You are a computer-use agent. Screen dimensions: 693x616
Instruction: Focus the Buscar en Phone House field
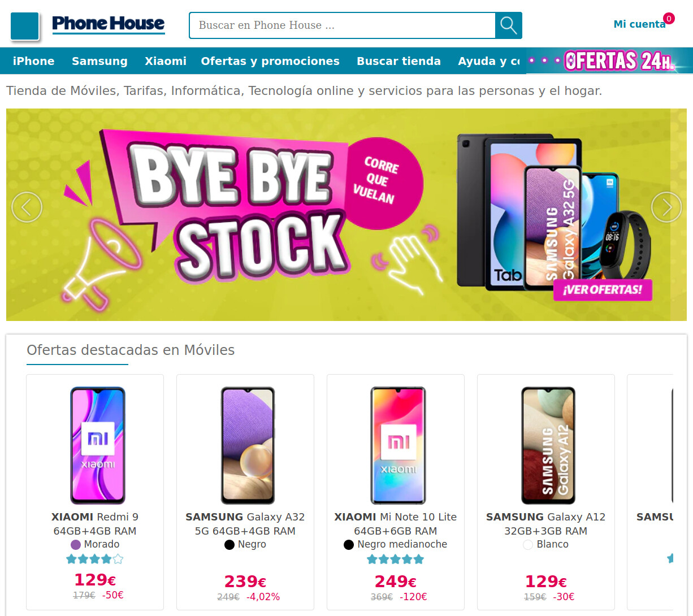[343, 25]
